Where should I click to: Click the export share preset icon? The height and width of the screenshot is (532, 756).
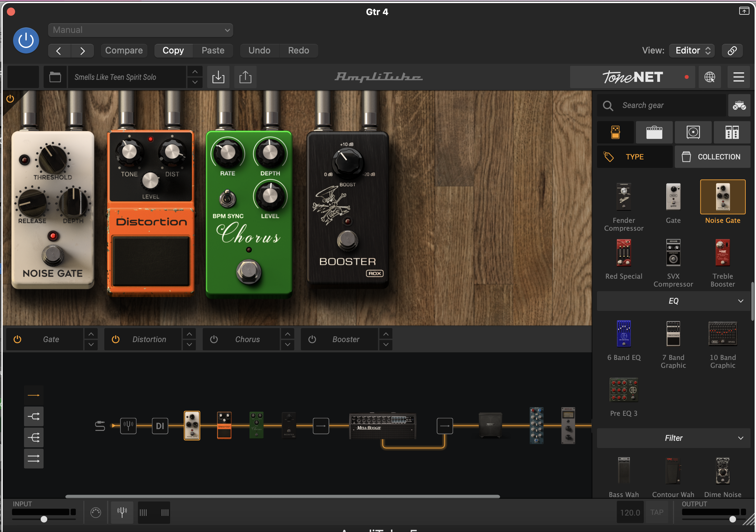pyautogui.click(x=245, y=77)
